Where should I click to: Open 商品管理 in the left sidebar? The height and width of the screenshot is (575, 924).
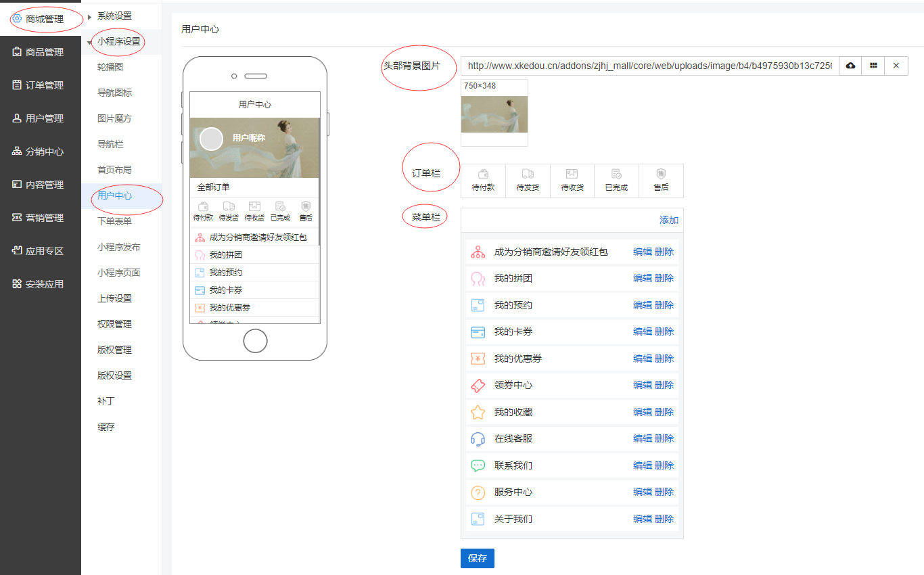(44, 52)
